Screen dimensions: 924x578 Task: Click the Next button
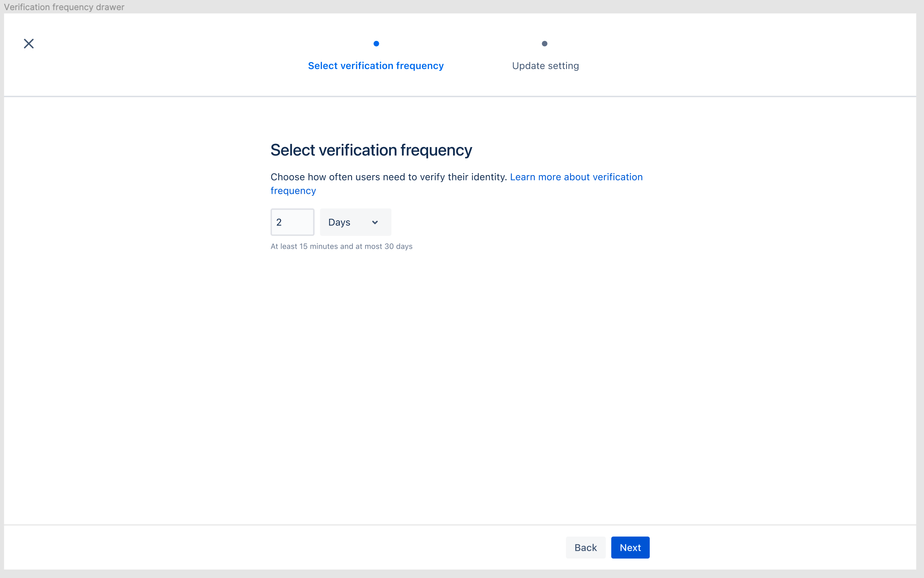tap(630, 548)
